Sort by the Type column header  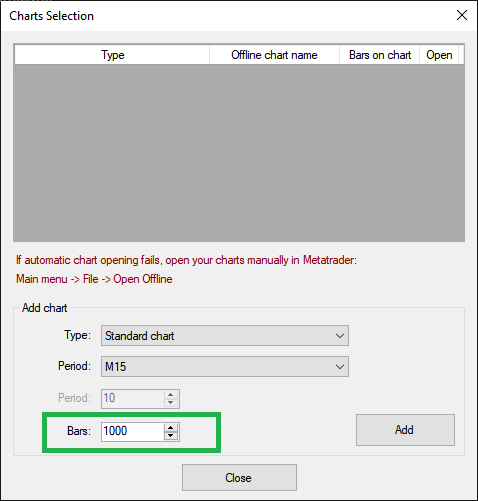(x=112, y=55)
